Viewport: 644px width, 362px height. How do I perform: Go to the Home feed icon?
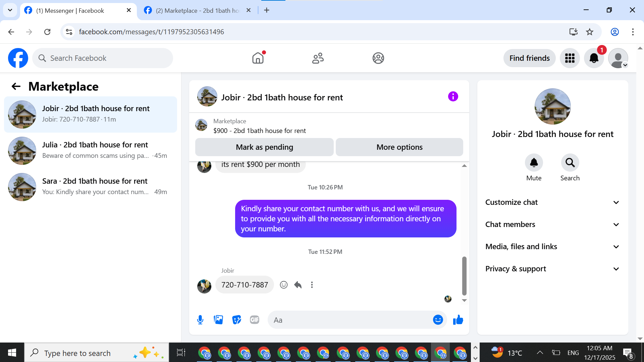(x=258, y=58)
